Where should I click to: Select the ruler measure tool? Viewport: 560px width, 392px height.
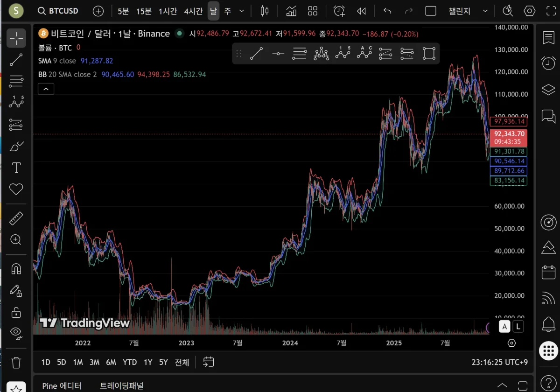[x=16, y=218]
